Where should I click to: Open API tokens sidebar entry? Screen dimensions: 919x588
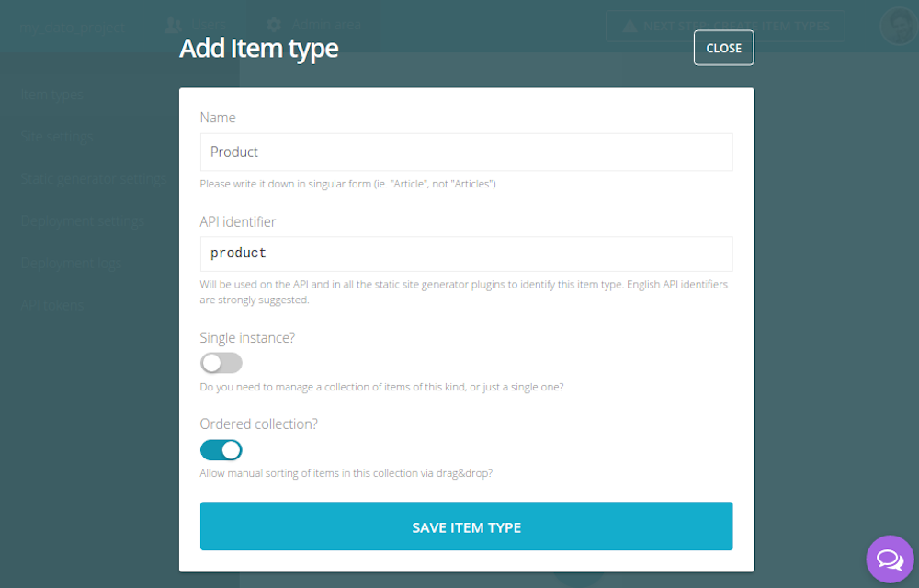(x=52, y=305)
